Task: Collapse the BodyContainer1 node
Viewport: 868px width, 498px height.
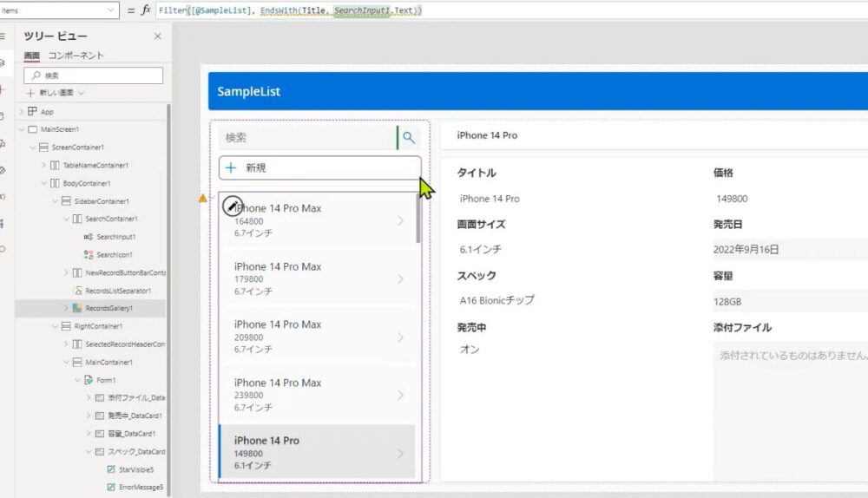Action: click(x=43, y=183)
